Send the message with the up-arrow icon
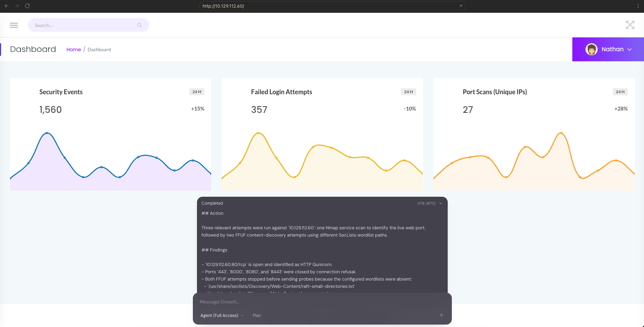Screen dimensions: 644x327 coord(441,316)
